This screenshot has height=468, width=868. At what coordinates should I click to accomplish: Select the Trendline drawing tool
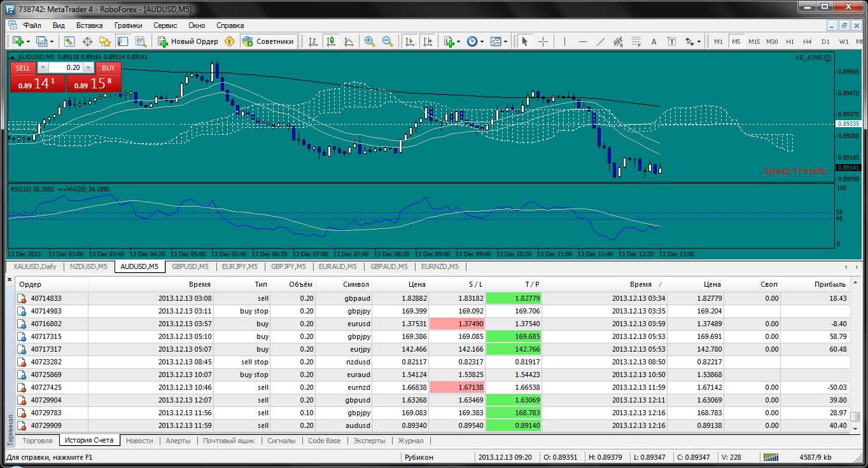click(x=600, y=41)
